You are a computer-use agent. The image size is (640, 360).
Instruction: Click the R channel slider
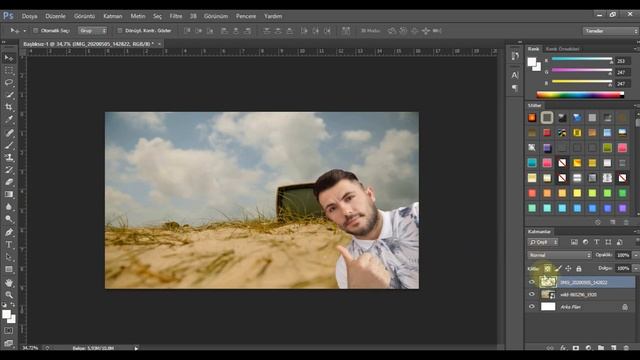582,60
